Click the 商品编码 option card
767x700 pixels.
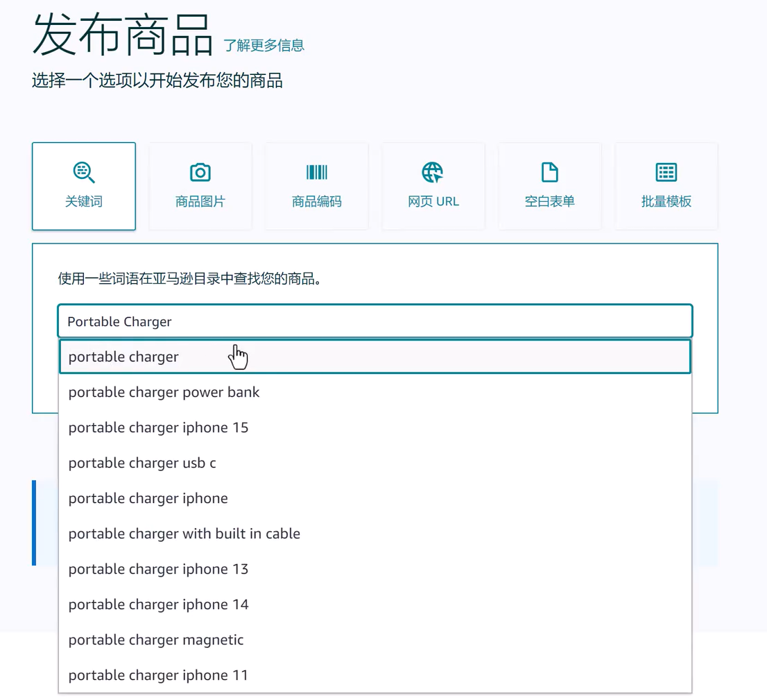tap(316, 186)
